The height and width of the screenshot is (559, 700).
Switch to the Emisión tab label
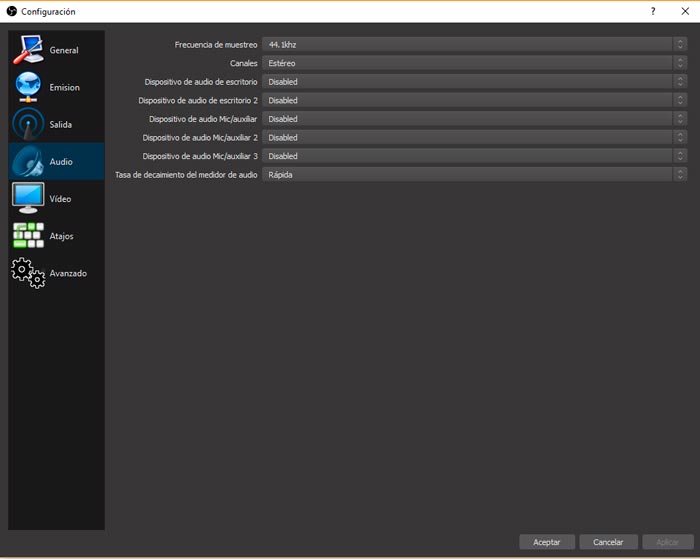[65, 87]
